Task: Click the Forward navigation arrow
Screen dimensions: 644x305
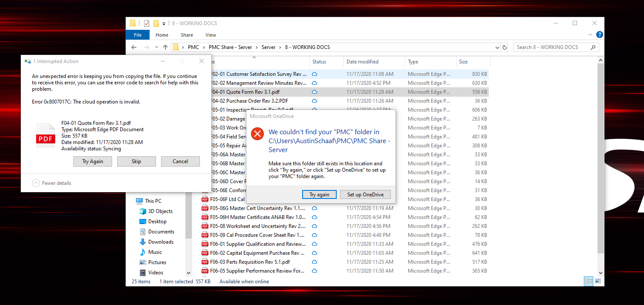Action: tap(146, 47)
